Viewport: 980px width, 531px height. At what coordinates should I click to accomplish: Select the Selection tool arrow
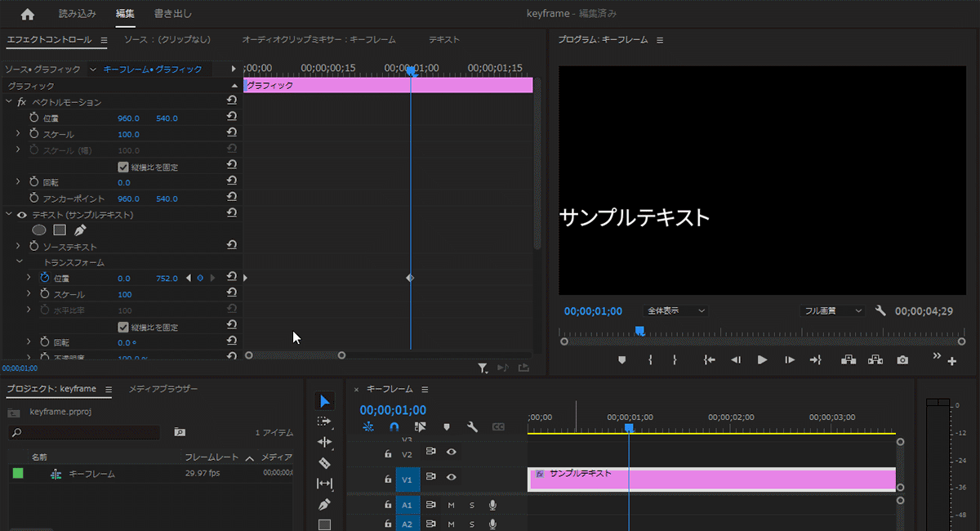[324, 401]
